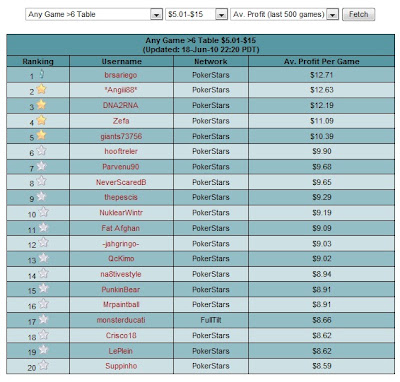This screenshot has width=400, height=382.
Task: Open Zefa player link
Action: coord(121,121)
